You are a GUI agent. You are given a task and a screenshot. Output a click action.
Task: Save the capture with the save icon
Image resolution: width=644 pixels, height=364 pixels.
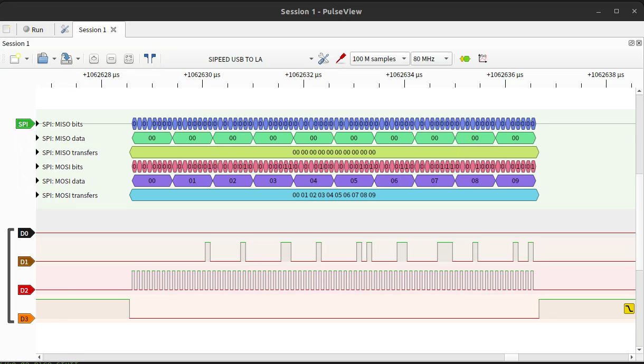click(x=67, y=59)
